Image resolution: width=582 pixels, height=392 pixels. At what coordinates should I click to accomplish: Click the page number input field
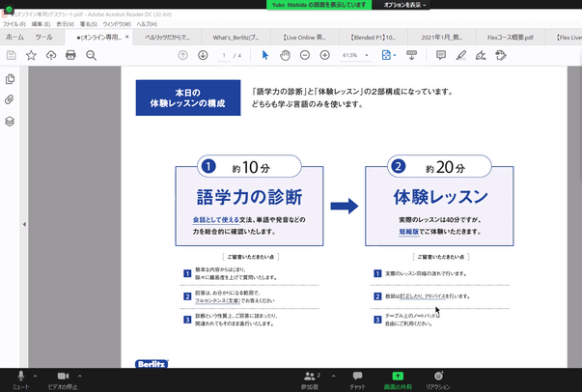tap(224, 55)
